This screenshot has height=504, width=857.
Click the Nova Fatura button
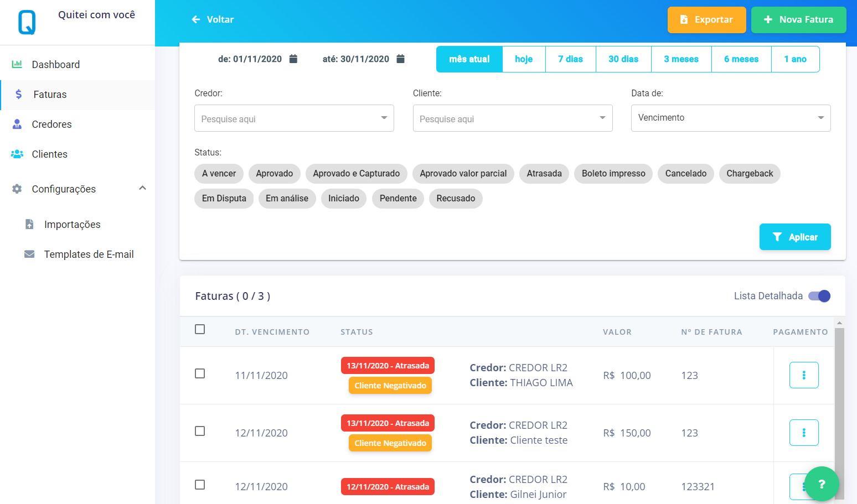(x=799, y=20)
